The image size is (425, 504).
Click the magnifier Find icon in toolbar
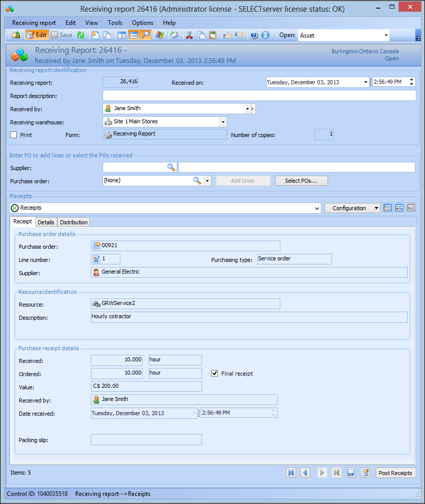(x=145, y=35)
